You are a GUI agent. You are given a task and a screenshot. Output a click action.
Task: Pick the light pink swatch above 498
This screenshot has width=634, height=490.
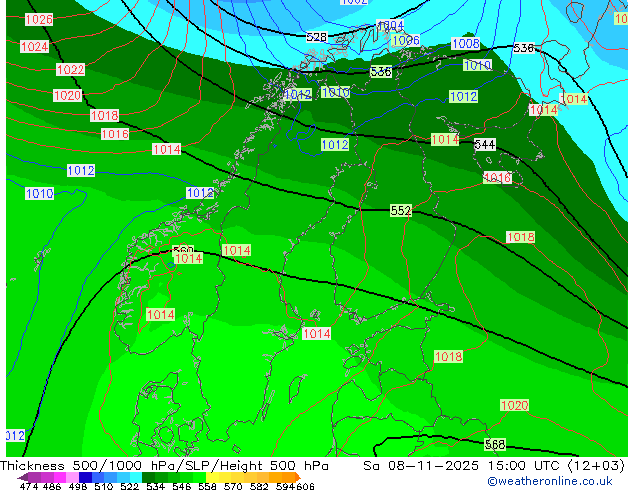coord(72,477)
